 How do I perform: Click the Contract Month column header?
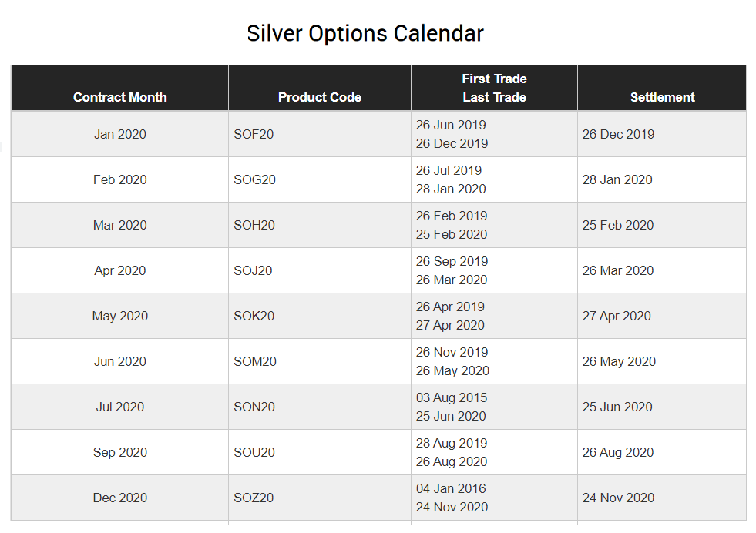pyautogui.click(x=119, y=97)
